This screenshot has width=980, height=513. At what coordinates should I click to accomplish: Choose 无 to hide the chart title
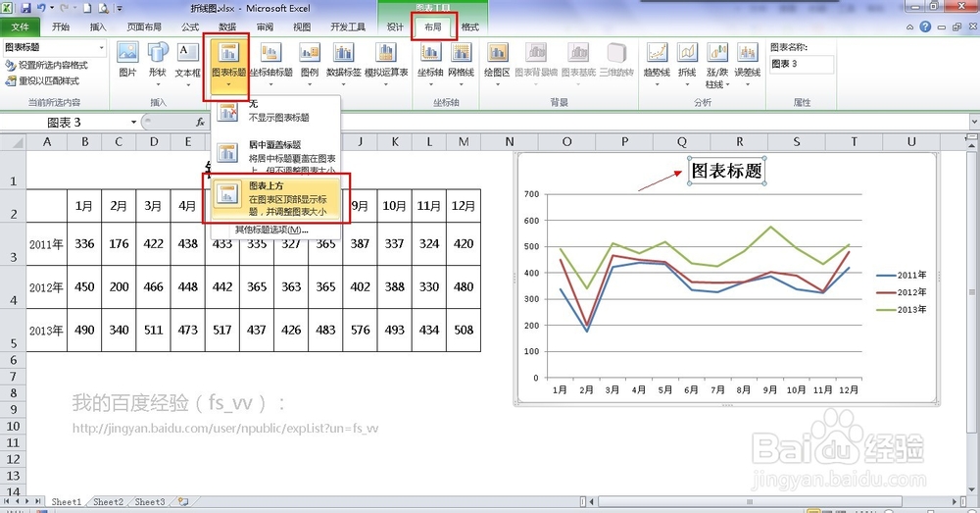point(275,111)
